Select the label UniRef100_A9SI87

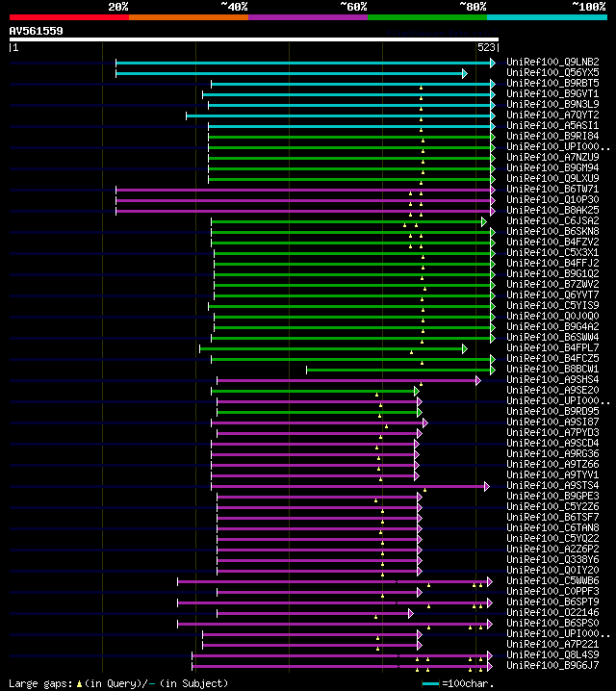tap(552, 422)
